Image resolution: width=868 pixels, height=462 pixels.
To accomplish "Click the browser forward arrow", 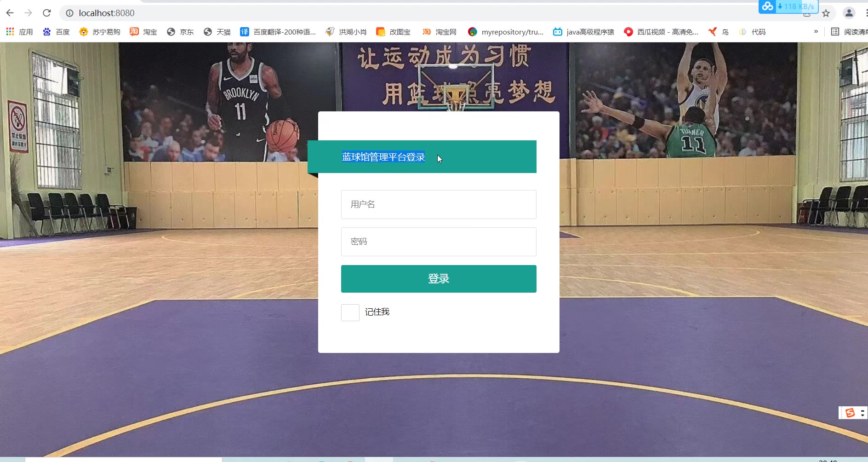I will 28,13.
